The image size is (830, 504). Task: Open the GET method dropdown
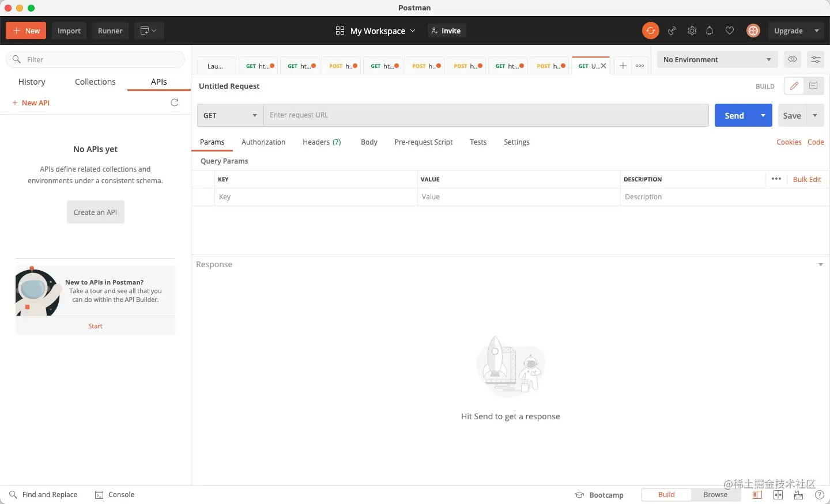230,115
